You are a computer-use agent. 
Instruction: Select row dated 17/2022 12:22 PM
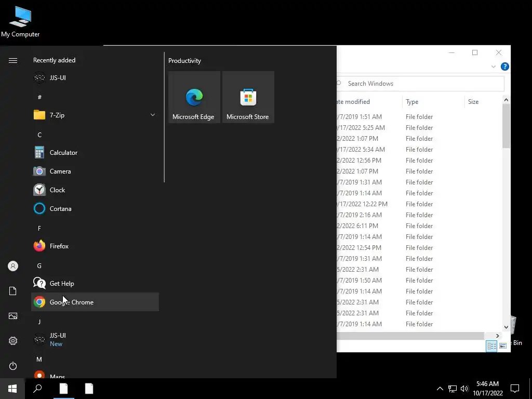(x=419, y=204)
